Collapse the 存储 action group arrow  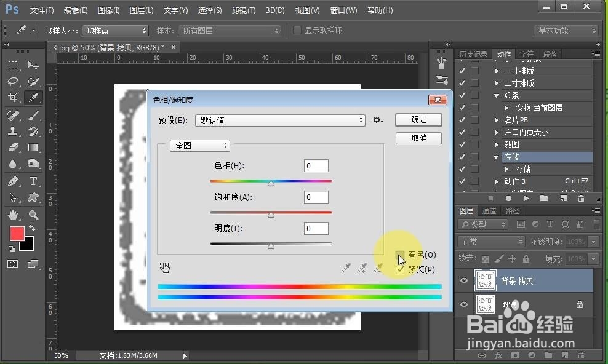pyautogui.click(x=497, y=157)
